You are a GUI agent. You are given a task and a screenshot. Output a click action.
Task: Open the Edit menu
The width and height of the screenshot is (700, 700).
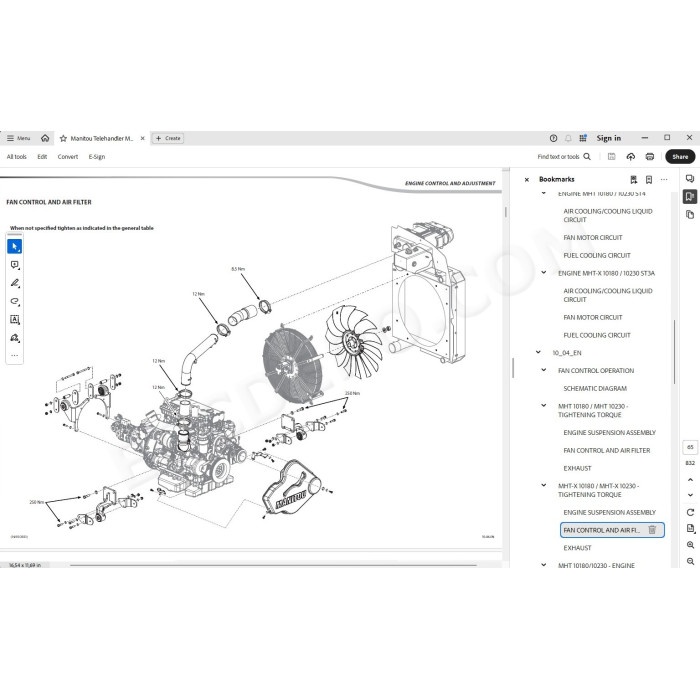pos(42,157)
